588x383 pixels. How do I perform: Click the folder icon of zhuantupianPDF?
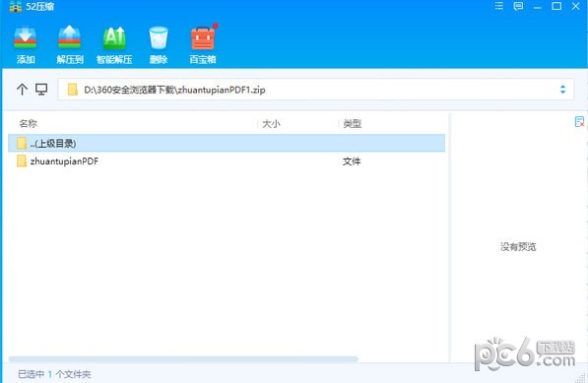22,161
